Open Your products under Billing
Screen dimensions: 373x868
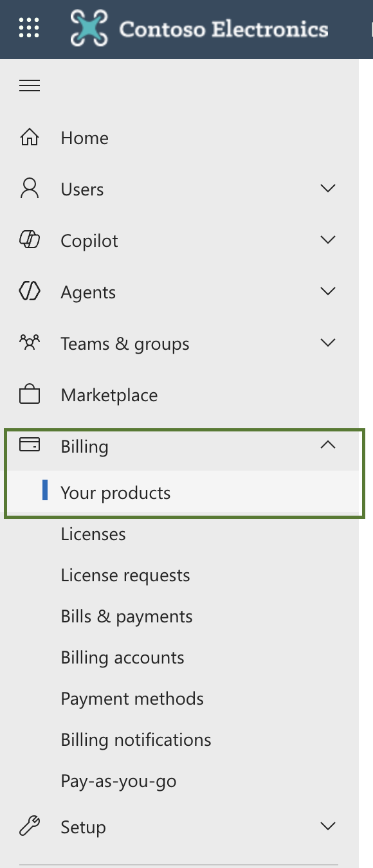[116, 493]
